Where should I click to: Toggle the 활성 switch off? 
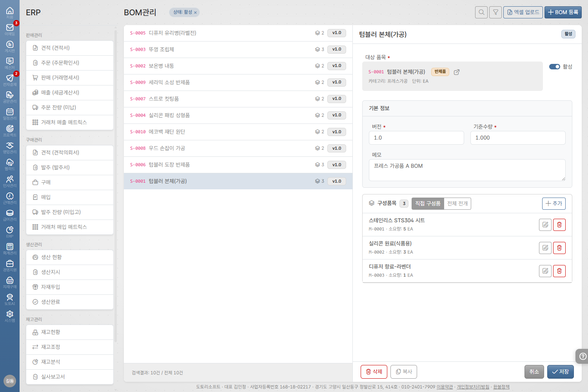point(554,67)
